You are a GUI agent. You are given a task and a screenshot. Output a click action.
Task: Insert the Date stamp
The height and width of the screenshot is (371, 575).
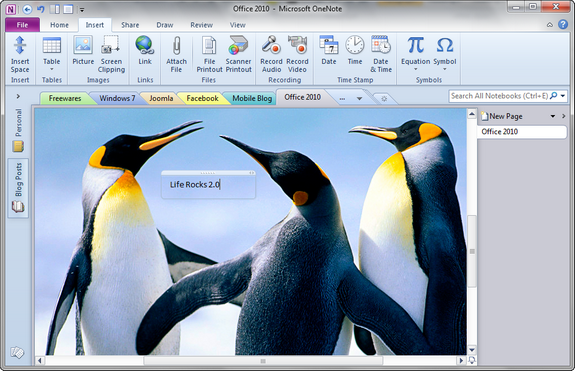329,51
